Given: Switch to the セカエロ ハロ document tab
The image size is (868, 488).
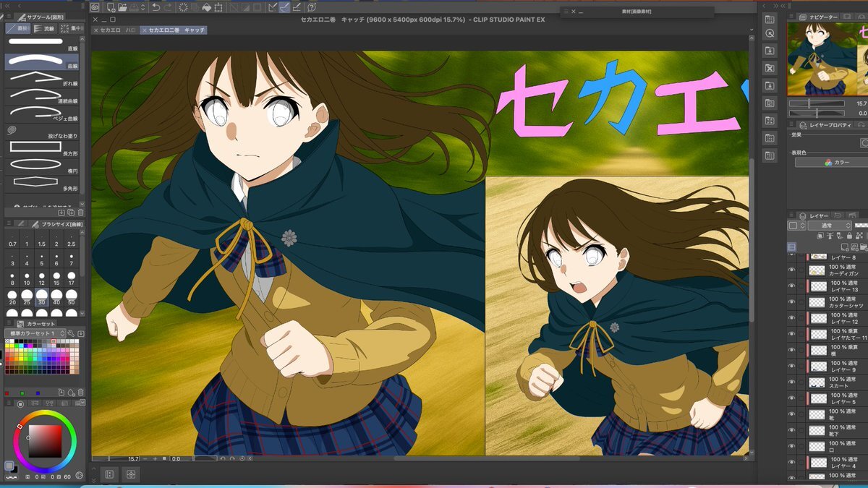Looking at the screenshot, I should (117, 30).
